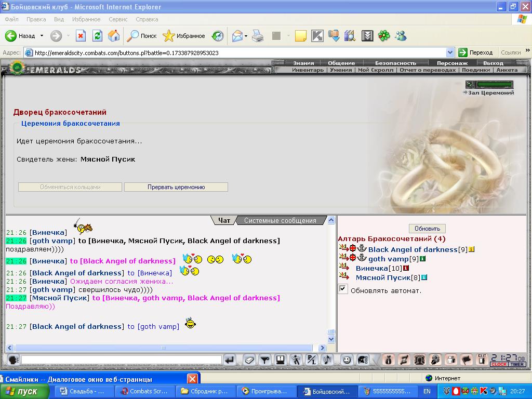
Task: Toggle the sound speaker icon
Action: [x=327, y=360]
